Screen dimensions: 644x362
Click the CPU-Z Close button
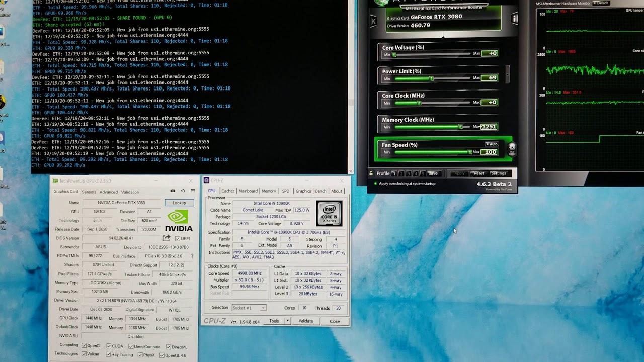click(x=335, y=321)
